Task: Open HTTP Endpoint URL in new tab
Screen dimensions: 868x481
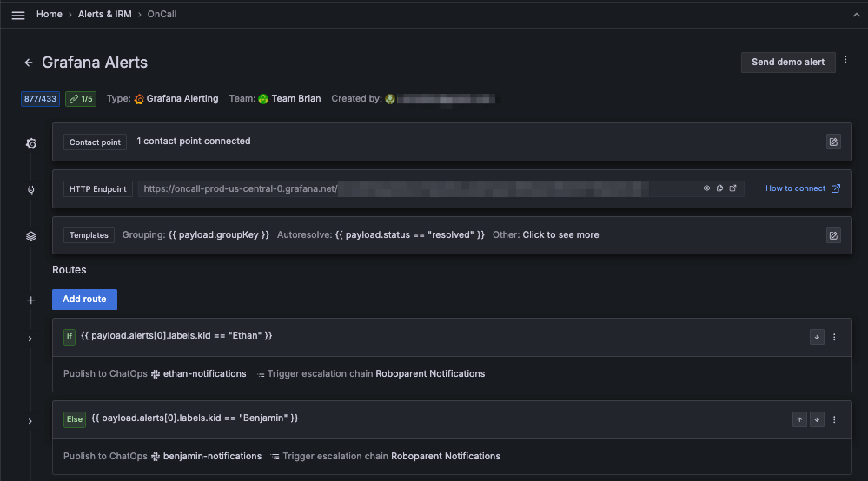Action: click(x=732, y=188)
